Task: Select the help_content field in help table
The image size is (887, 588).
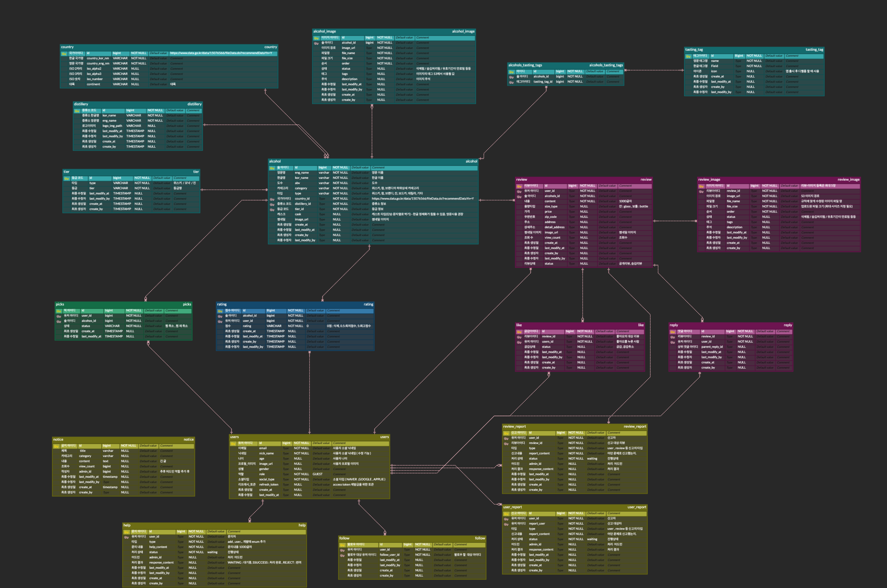Action: click(x=158, y=547)
